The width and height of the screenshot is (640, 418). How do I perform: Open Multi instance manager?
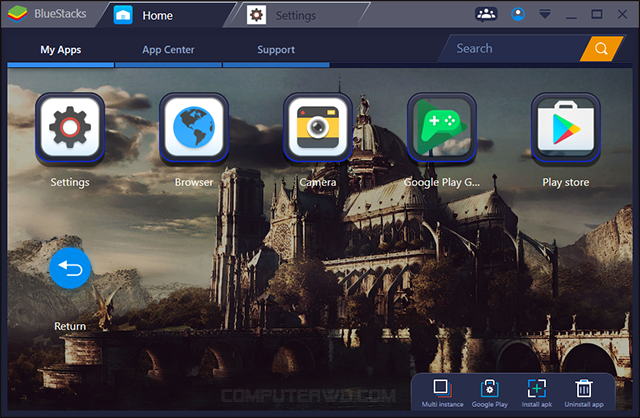click(x=442, y=393)
